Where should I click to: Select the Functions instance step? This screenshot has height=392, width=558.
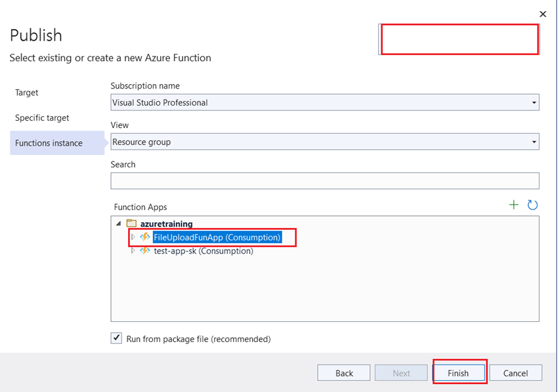[49, 142]
